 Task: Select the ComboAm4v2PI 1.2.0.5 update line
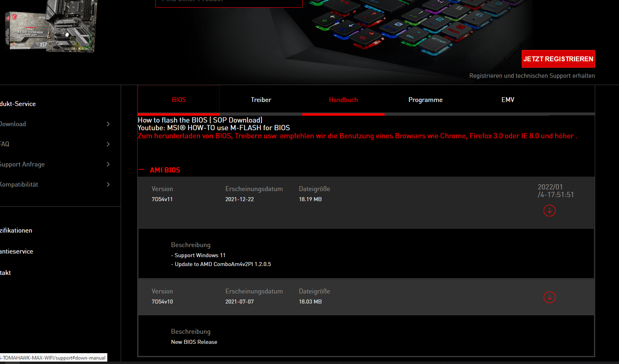221,264
